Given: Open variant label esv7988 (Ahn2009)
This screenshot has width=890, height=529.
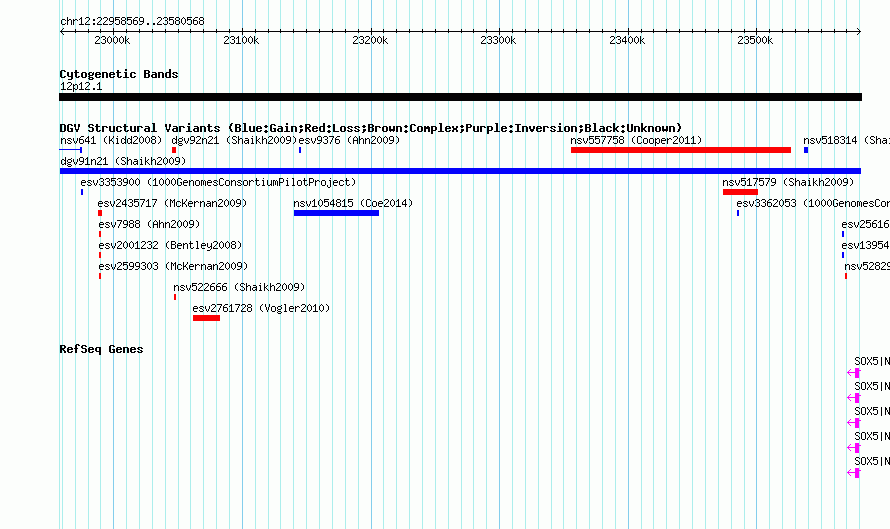Looking at the screenshot, I should pos(149,224).
